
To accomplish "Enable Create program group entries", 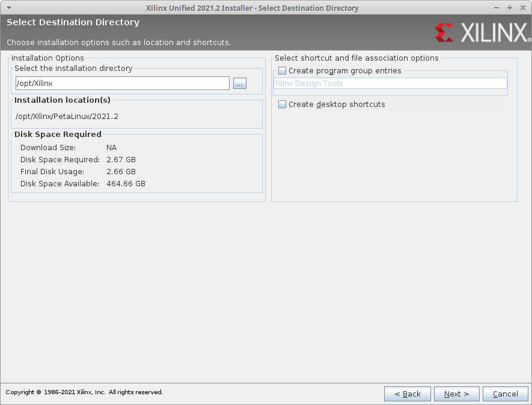I will click(x=283, y=71).
